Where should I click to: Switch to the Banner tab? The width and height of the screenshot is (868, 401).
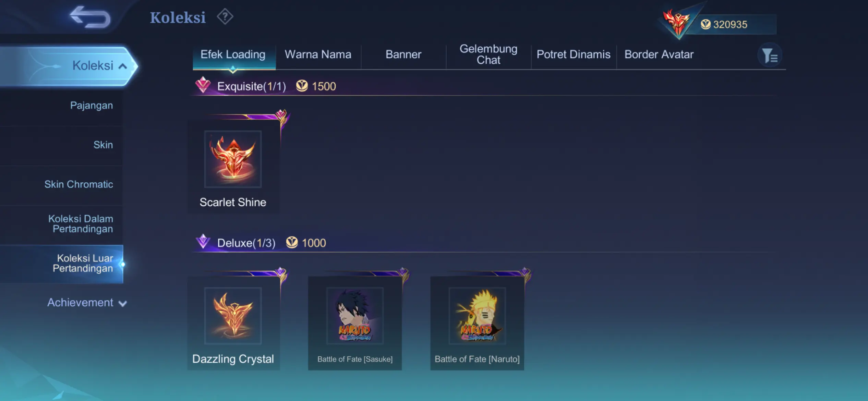[x=403, y=54]
